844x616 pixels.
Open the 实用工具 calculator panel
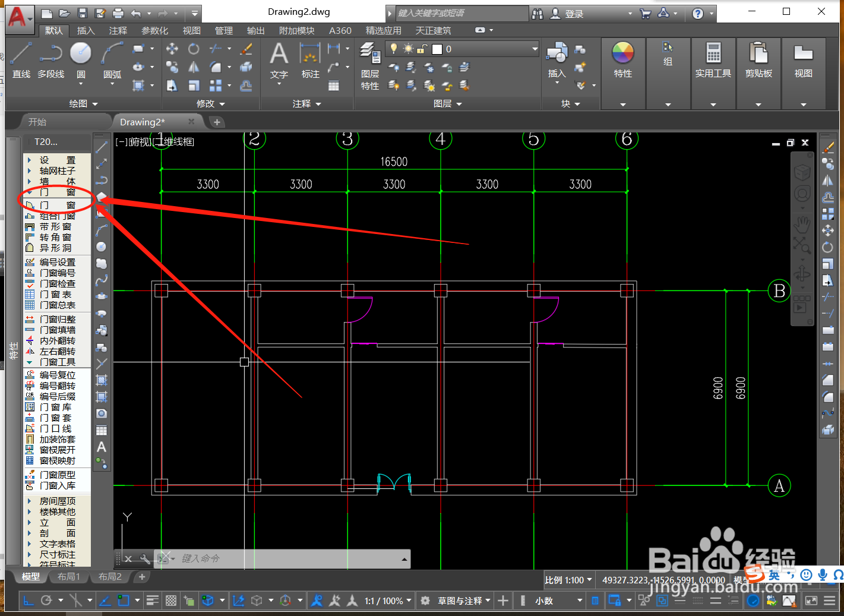tap(713, 60)
